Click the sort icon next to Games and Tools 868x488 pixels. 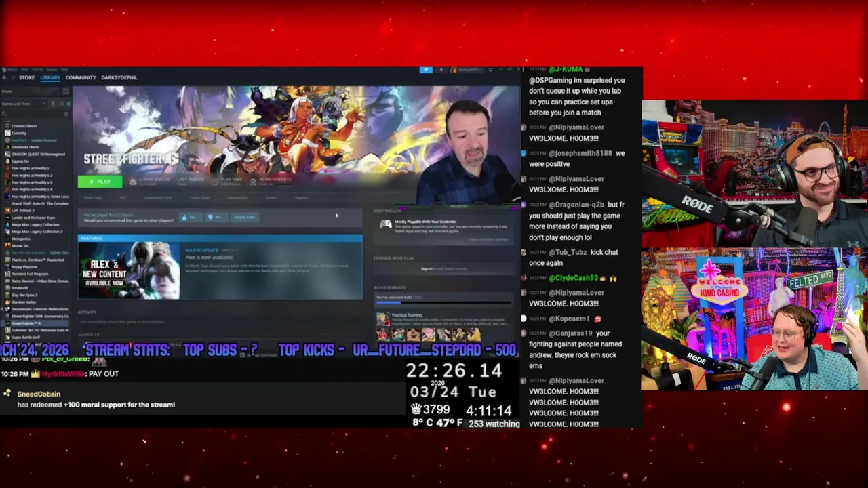coord(53,104)
